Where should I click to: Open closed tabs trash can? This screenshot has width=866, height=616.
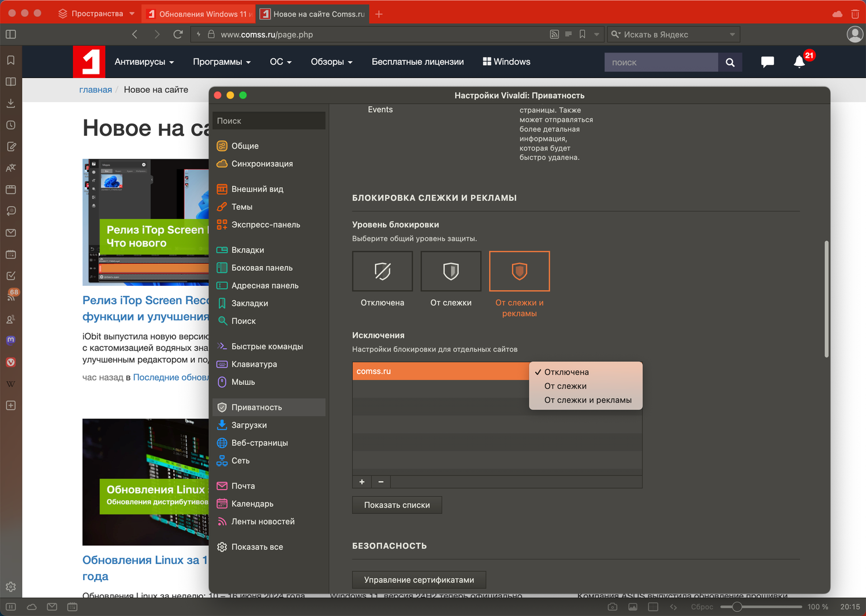(x=855, y=14)
